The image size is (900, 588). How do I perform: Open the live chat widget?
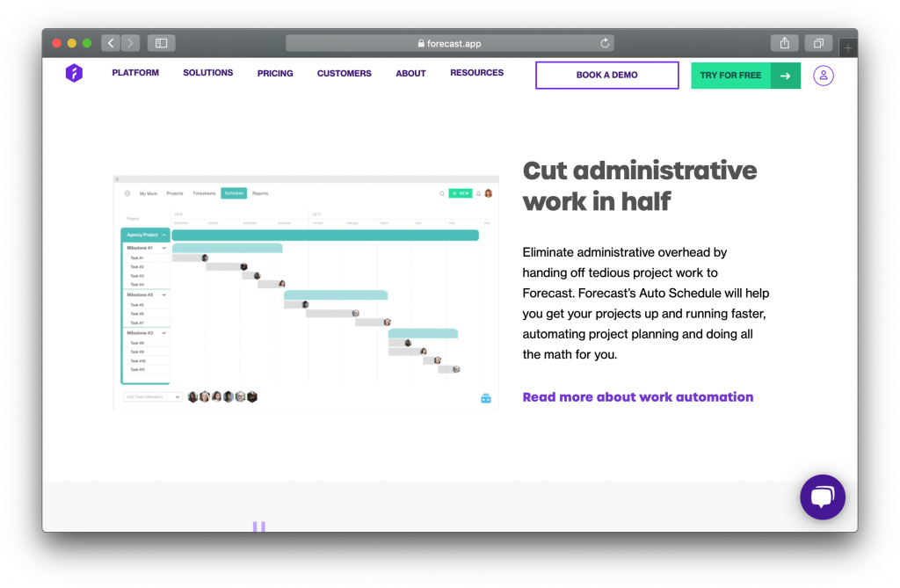823,497
